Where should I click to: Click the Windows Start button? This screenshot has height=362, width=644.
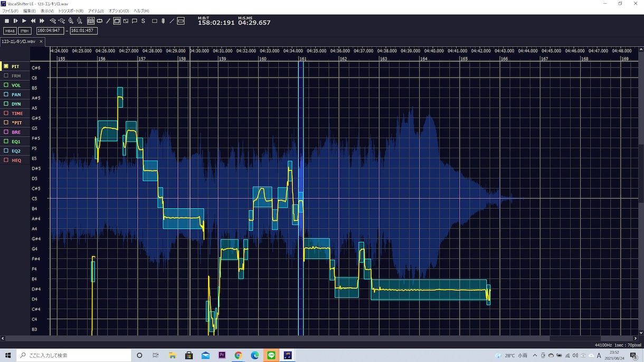pos(8,355)
